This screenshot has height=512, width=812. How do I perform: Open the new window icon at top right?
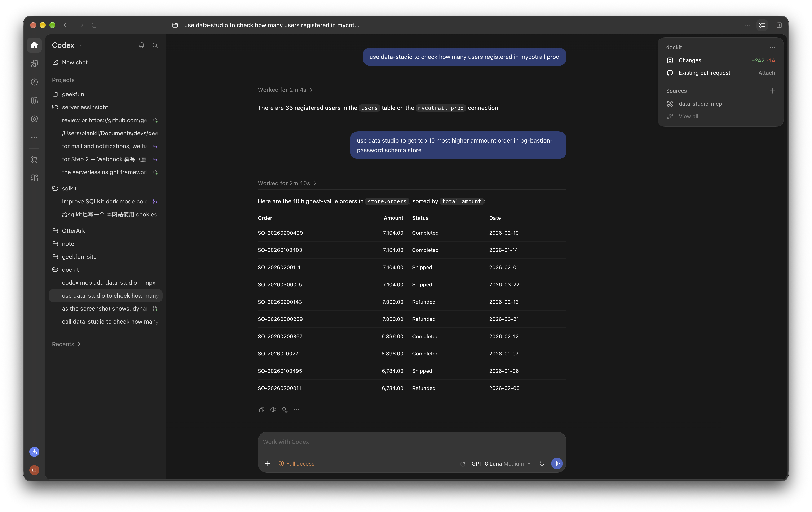click(779, 25)
